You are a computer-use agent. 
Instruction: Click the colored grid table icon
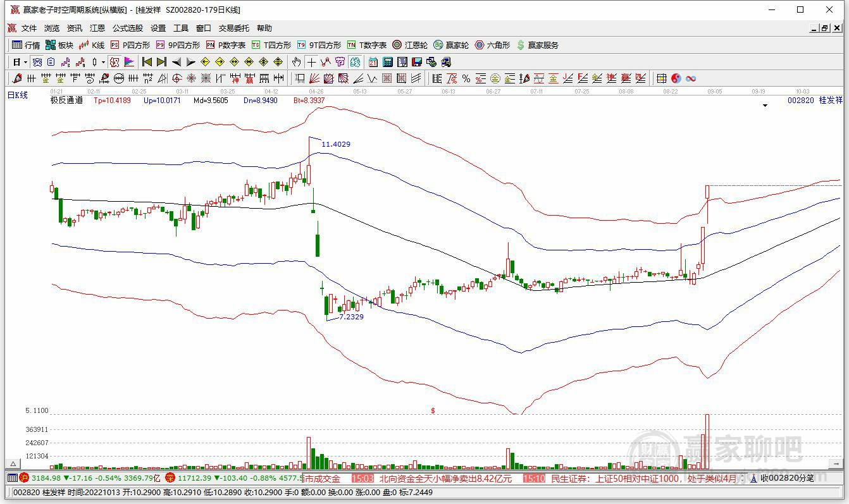point(661,78)
